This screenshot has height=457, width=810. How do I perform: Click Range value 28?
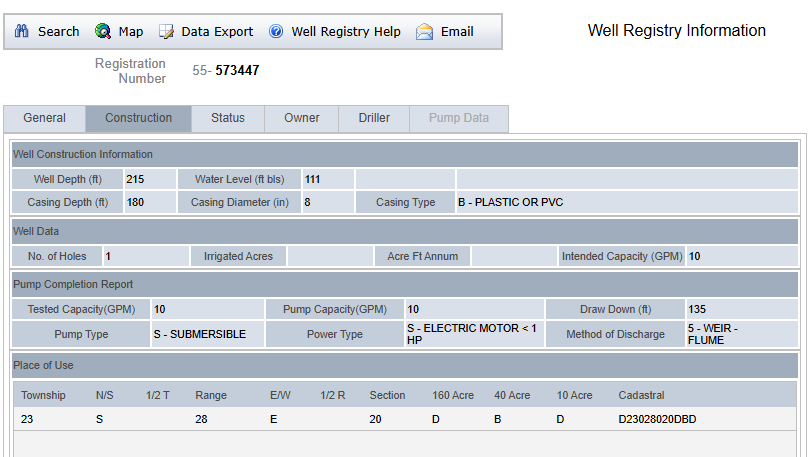coord(201,419)
